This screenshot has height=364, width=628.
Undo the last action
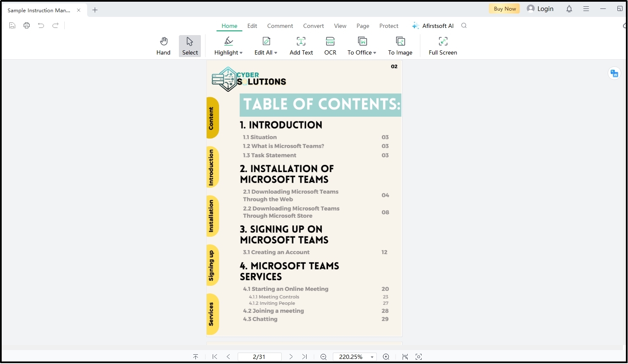[x=41, y=25]
